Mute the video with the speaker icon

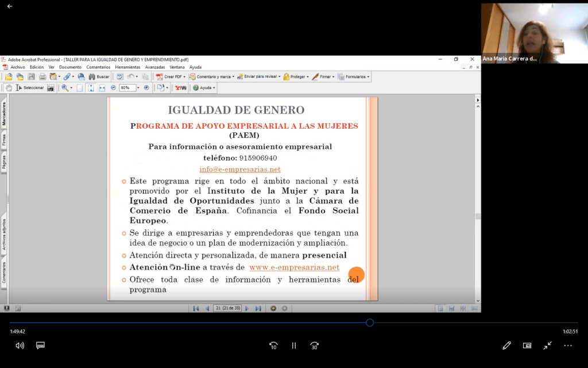click(x=20, y=346)
